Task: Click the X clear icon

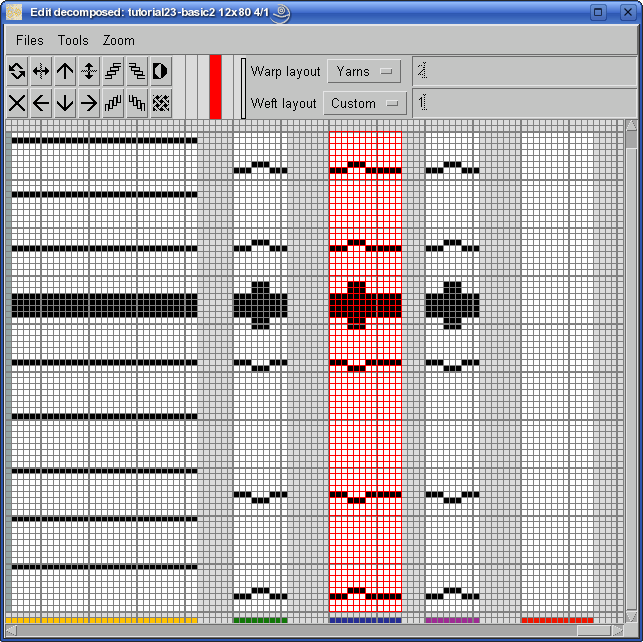Action: coord(17,102)
